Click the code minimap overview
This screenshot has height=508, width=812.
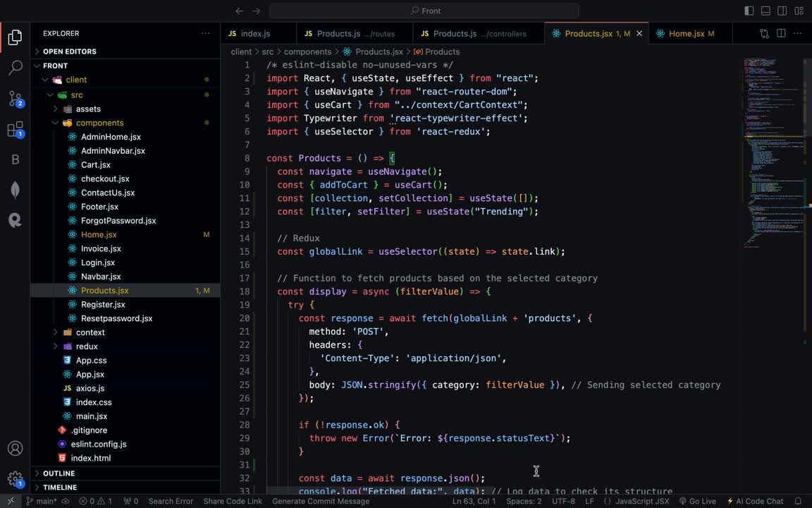tap(774, 153)
